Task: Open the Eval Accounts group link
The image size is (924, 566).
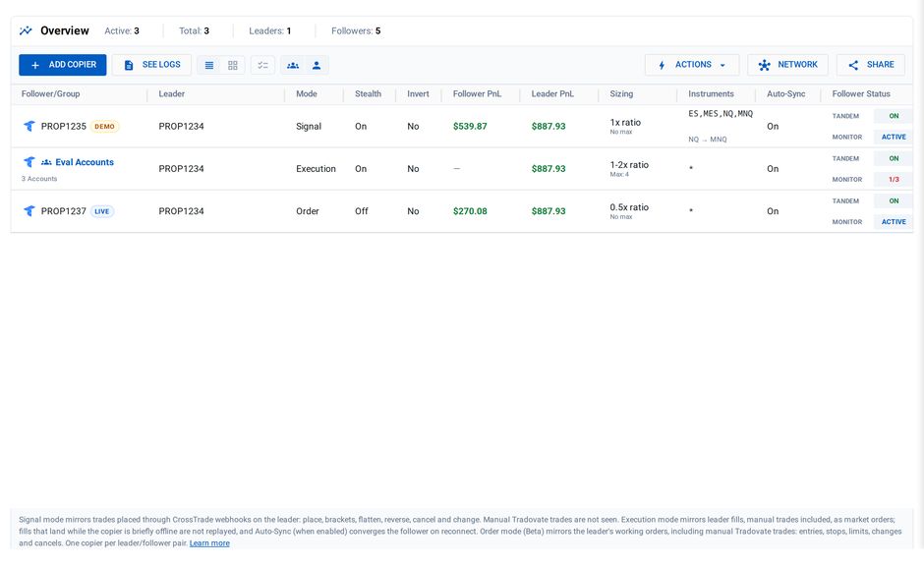Action: pyautogui.click(x=85, y=162)
